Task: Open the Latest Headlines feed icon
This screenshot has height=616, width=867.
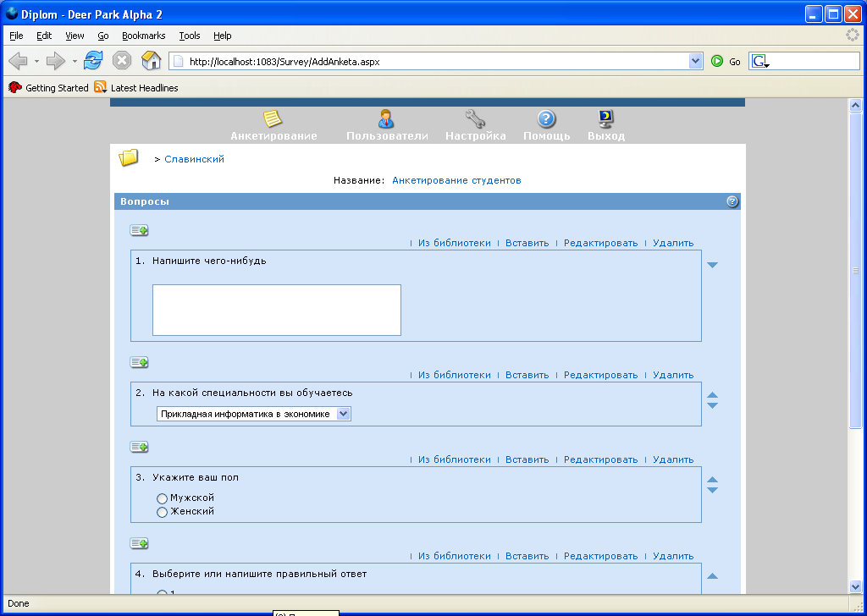Action: 100,87
